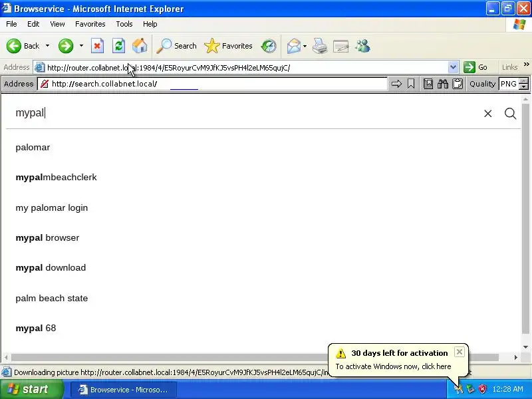Open the Help menu
This screenshot has width=532, height=399.
click(x=150, y=24)
